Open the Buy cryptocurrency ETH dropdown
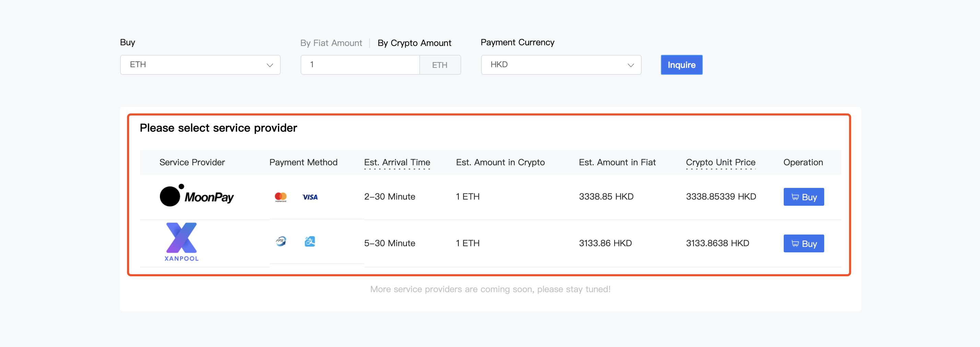Viewport: 980px width, 347px height. point(200,64)
